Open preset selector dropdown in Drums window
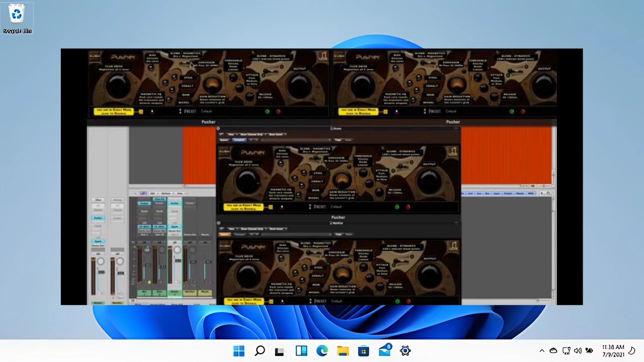This screenshot has width=644, height=362. point(296,140)
